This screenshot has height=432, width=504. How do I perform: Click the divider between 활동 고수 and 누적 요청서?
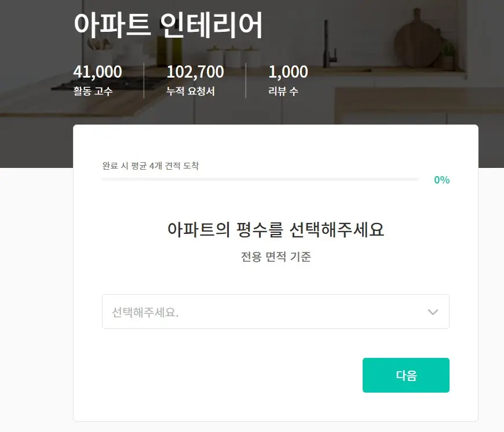click(x=143, y=79)
